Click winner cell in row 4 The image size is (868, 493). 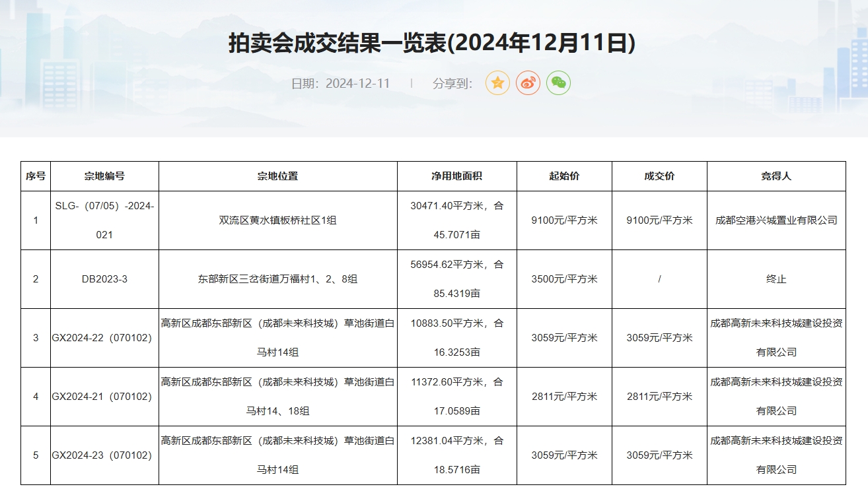[776, 397]
